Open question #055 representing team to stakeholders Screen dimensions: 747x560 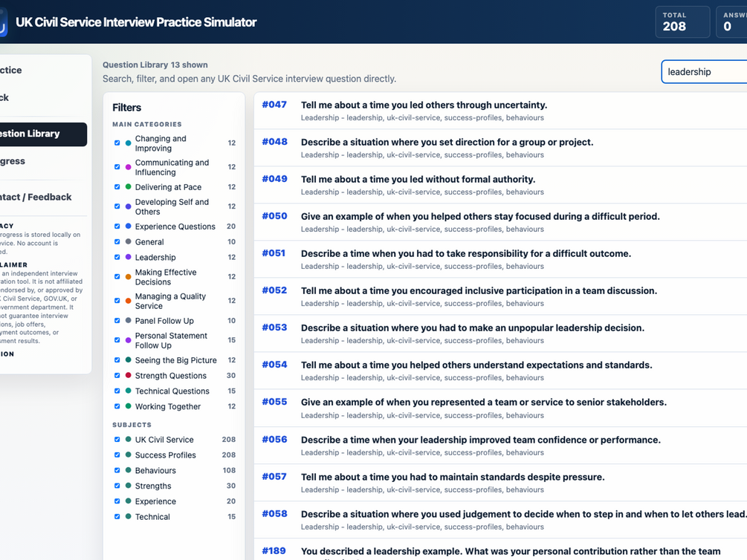coord(500,408)
